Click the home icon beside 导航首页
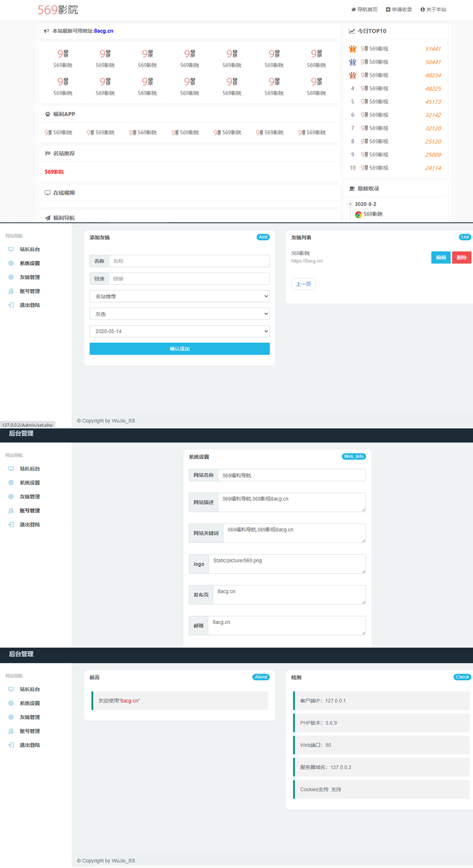Screen dimensions: 473x868 [354, 10]
